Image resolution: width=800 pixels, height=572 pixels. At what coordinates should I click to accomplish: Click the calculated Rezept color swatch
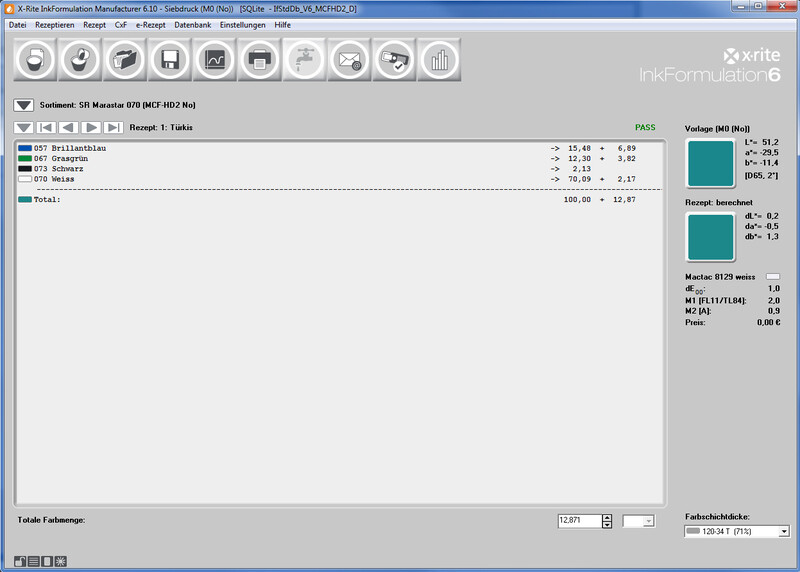click(x=710, y=237)
